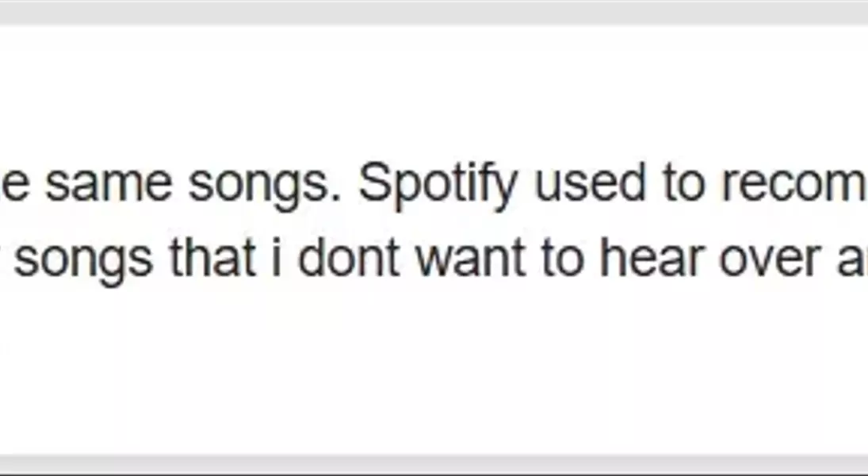Click the word "same" in the first line
The image size is (868, 476).
pyautogui.click(x=109, y=185)
